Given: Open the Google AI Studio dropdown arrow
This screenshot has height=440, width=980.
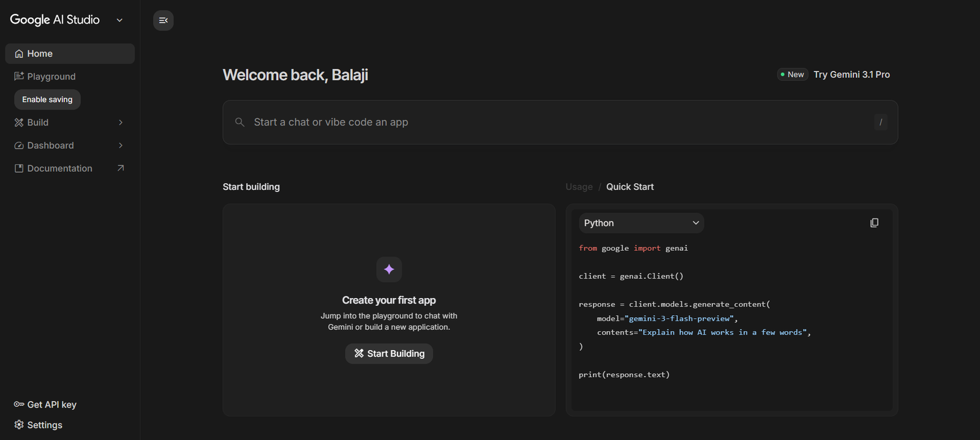Looking at the screenshot, I should [119, 20].
